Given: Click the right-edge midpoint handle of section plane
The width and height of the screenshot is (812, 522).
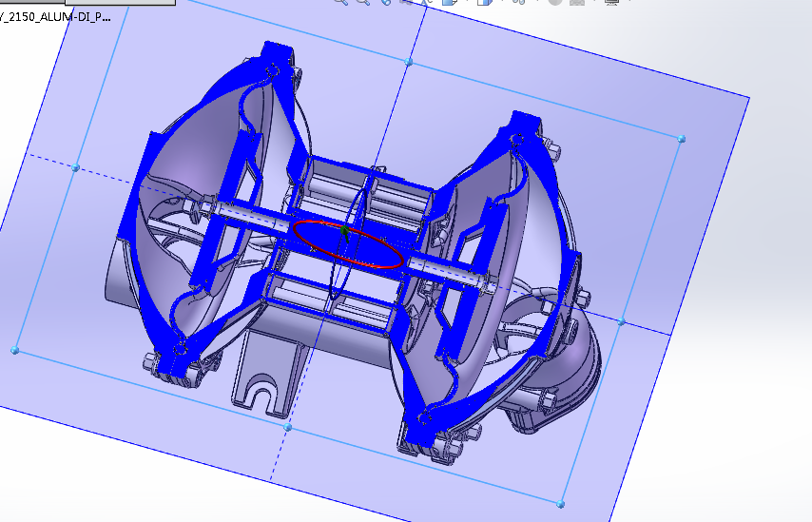Looking at the screenshot, I should (x=622, y=321).
